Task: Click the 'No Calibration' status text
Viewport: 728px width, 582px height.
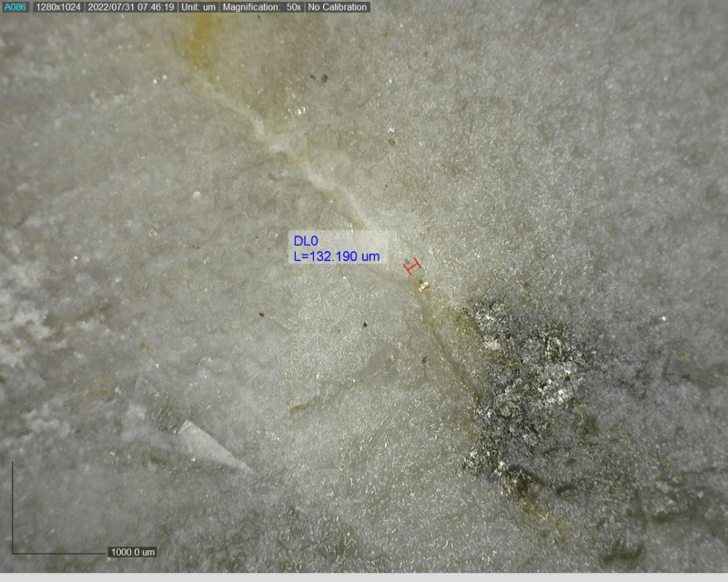Action: coord(338,7)
